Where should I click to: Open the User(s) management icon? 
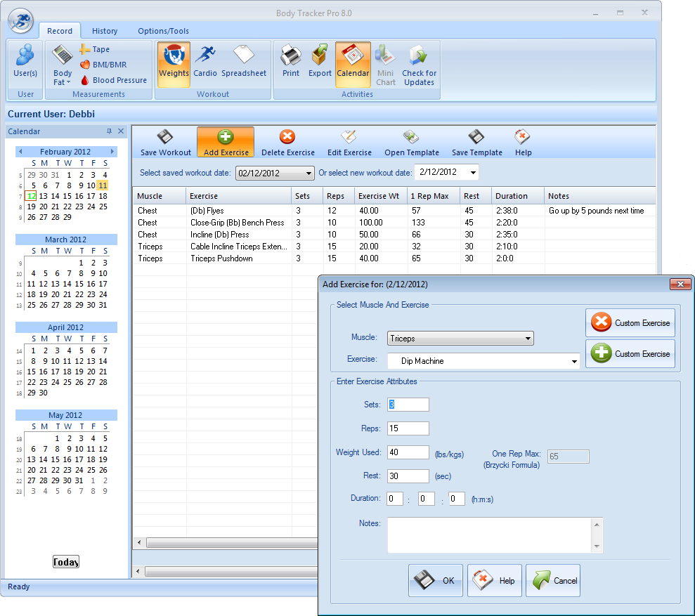(x=25, y=62)
